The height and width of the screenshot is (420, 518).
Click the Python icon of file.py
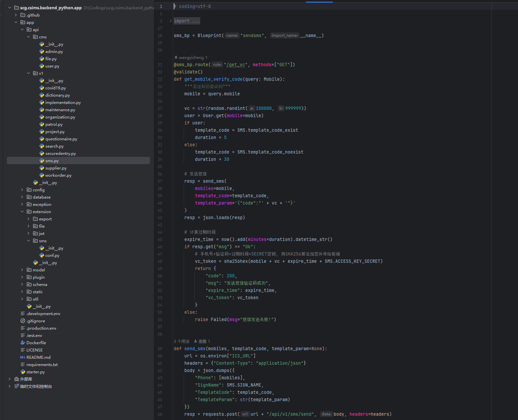click(x=42, y=59)
